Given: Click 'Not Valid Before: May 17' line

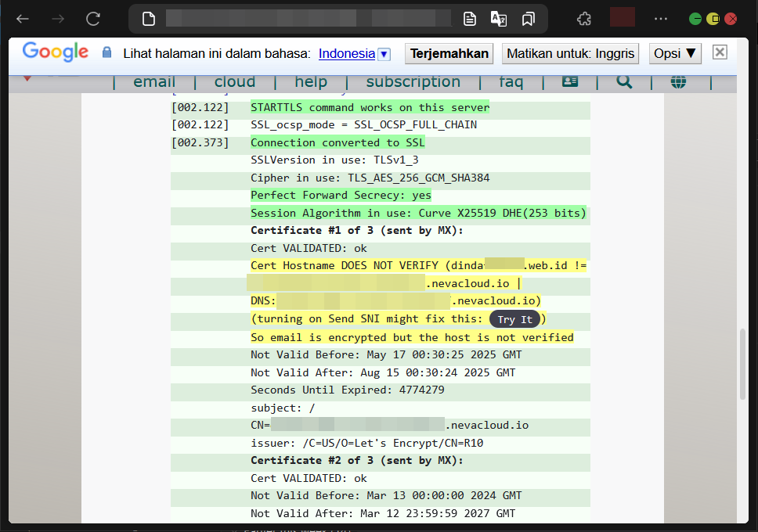Looking at the screenshot, I should 386,354.
